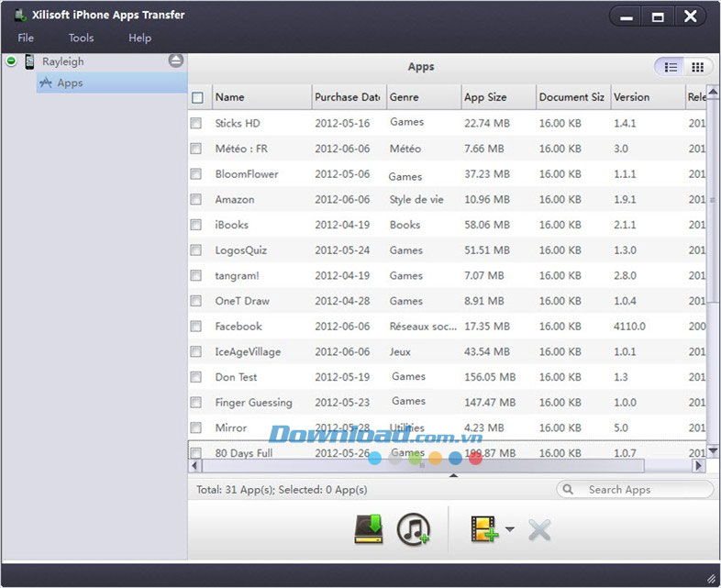Click the vertical scrollbar up arrow
The width and height of the screenshot is (721, 588).
coord(713,92)
